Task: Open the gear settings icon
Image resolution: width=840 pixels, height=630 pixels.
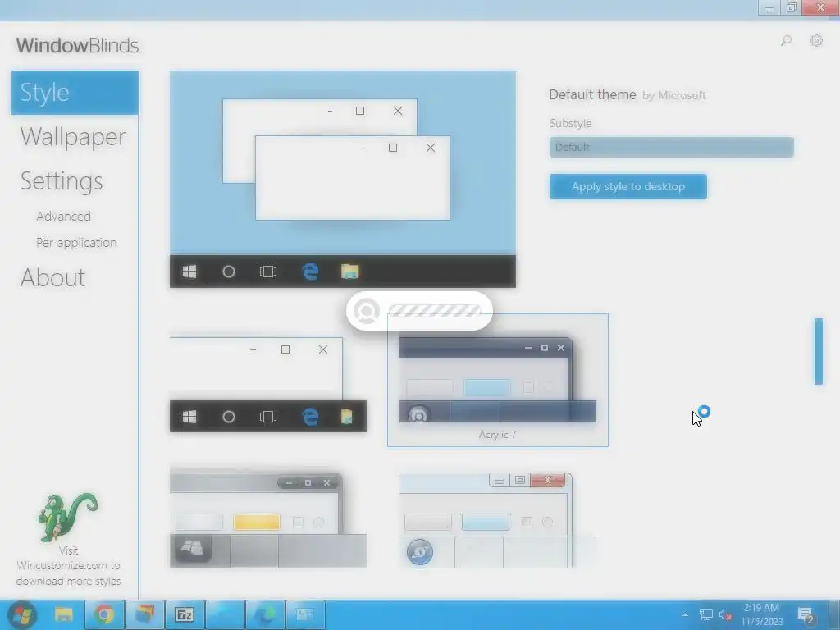Action: [816, 41]
